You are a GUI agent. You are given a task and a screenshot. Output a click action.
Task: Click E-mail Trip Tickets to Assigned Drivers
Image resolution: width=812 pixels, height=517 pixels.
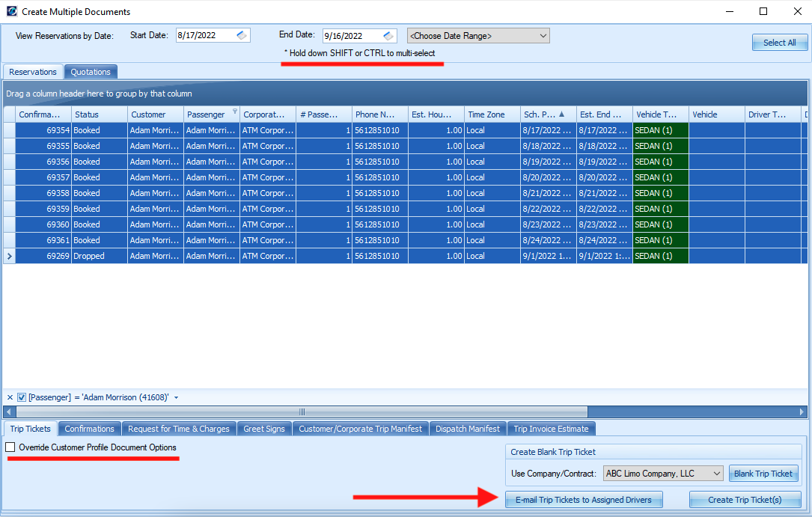click(584, 500)
